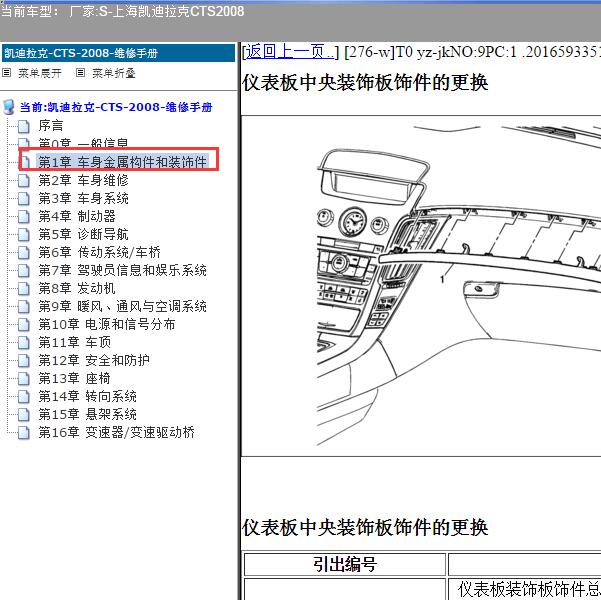
Task: Open 第6章 传动系统/车桥 chapter
Action: tap(99, 252)
